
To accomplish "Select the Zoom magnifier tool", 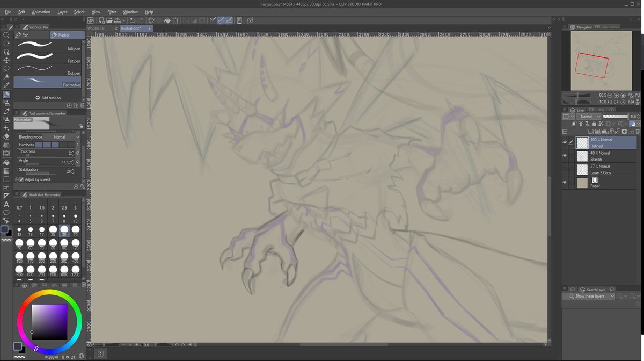I will coord(6,35).
